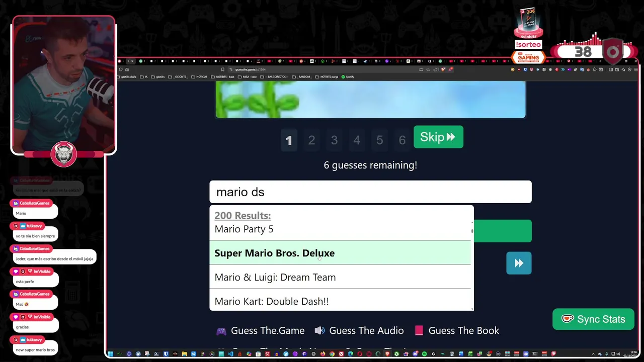Open the Guess The Book link
The height and width of the screenshot is (362, 644).
coord(457,331)
